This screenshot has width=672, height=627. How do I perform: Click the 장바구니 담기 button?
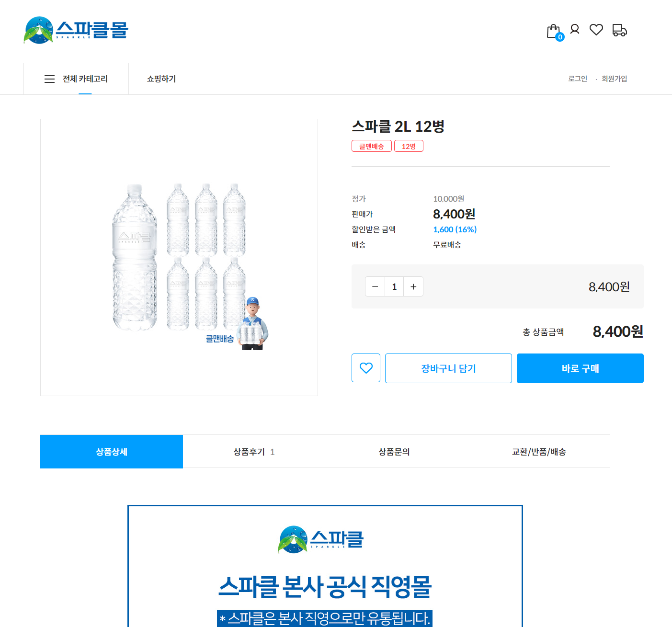click(x=448, y=368)
